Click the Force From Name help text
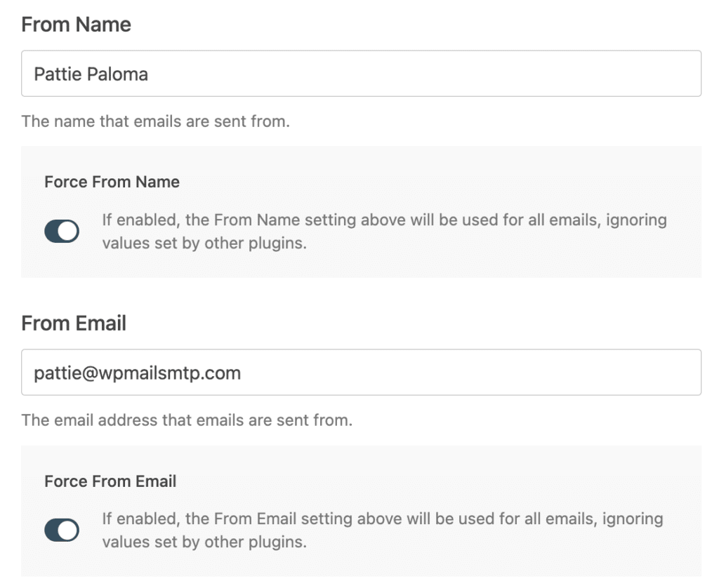The width and height of the screenshot is (719, 588). point(383,232)
